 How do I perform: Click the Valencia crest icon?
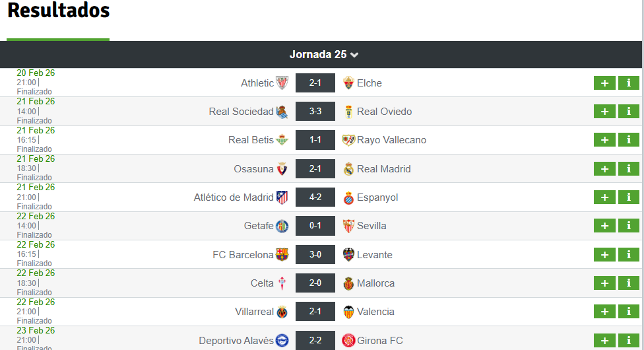(x=348, y=312)
